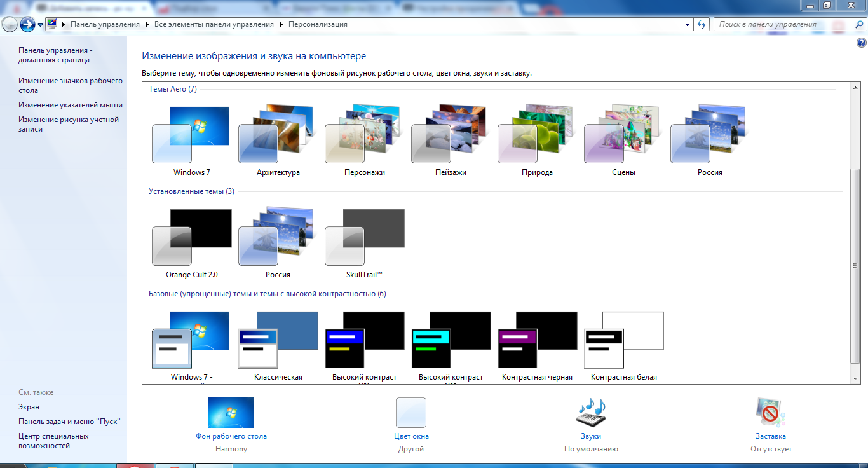Viewport: 868px width, 468px height.
Task: Click the 'Персонализация' breadcrumb
Action: [318, 24]
